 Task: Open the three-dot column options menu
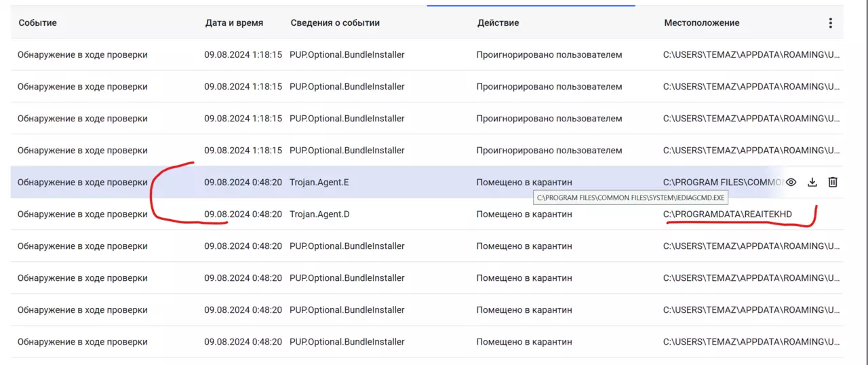tap(831, 23)
